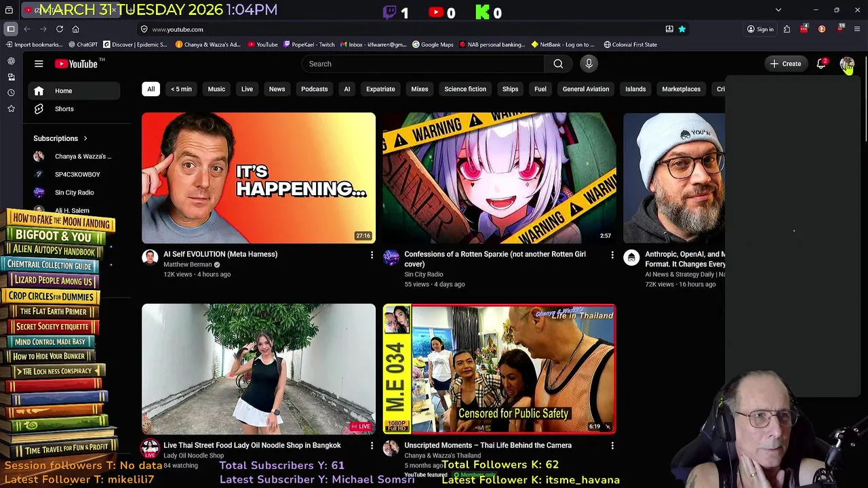The height and width of the screenshot is (488, 868).
Task: Click the YouTube search input field
Action: point(422,64)
